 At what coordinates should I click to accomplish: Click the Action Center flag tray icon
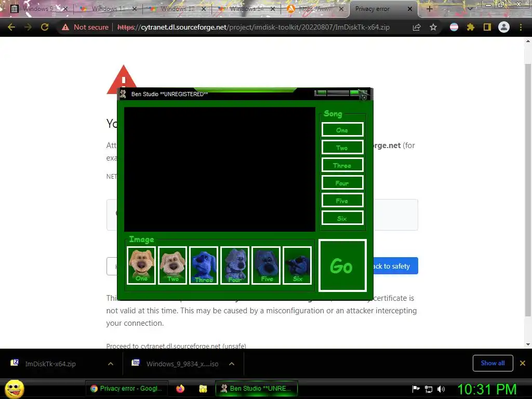[x=416, y=389]
